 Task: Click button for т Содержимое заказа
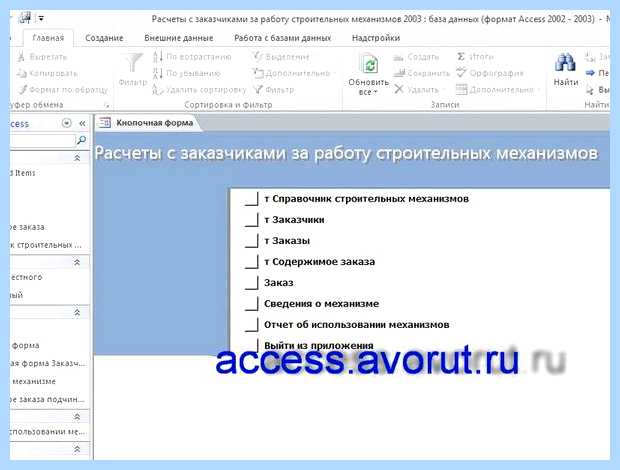(251, 261)
